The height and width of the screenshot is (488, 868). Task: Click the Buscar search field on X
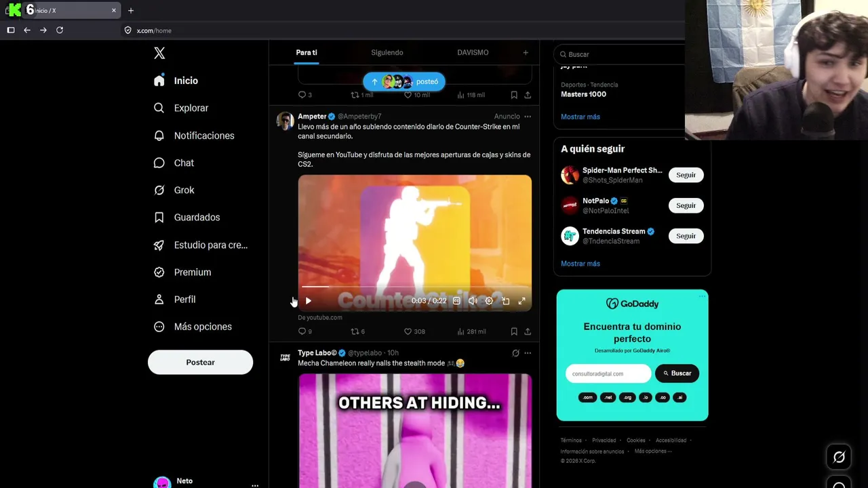click(x=619, y=54)
